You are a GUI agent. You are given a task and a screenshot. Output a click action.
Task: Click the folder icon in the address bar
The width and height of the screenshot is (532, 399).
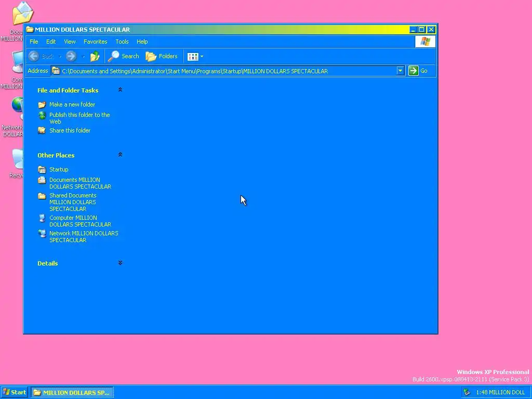coord(56,71)
